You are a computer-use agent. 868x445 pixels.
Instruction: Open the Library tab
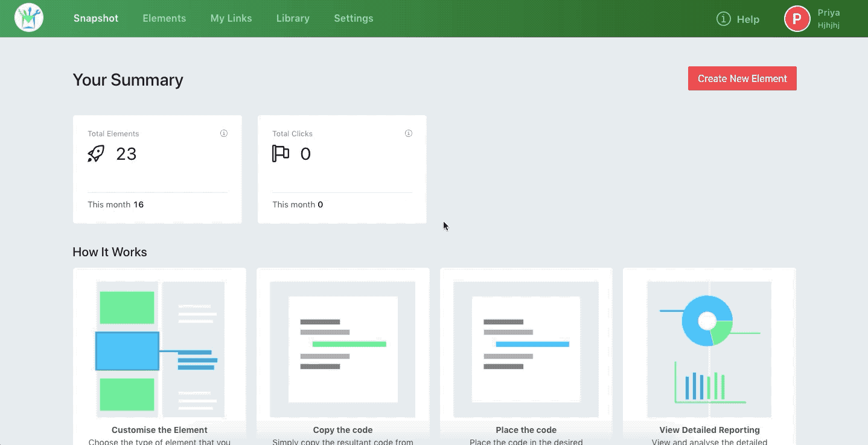coord(293,18)
